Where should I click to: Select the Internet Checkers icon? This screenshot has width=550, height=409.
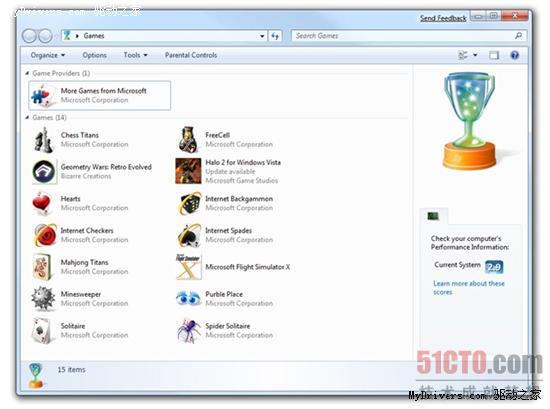(x=45, y=235)
